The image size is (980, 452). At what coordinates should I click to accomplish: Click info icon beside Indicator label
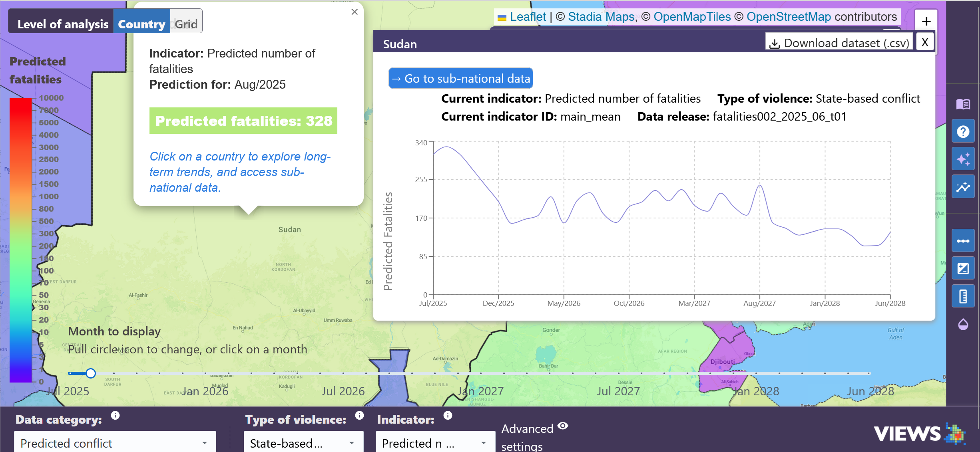(448, 415)
